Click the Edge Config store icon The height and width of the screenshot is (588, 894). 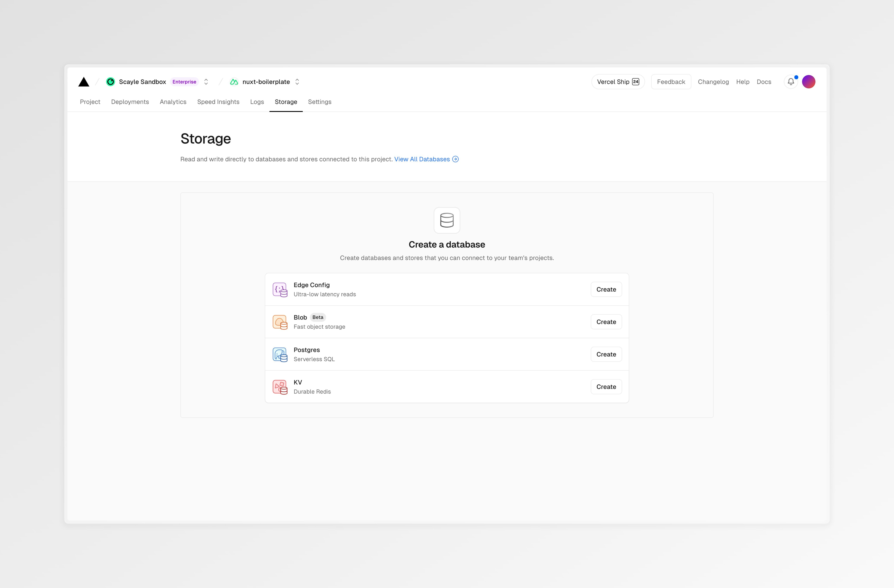[x=280, y=290]
